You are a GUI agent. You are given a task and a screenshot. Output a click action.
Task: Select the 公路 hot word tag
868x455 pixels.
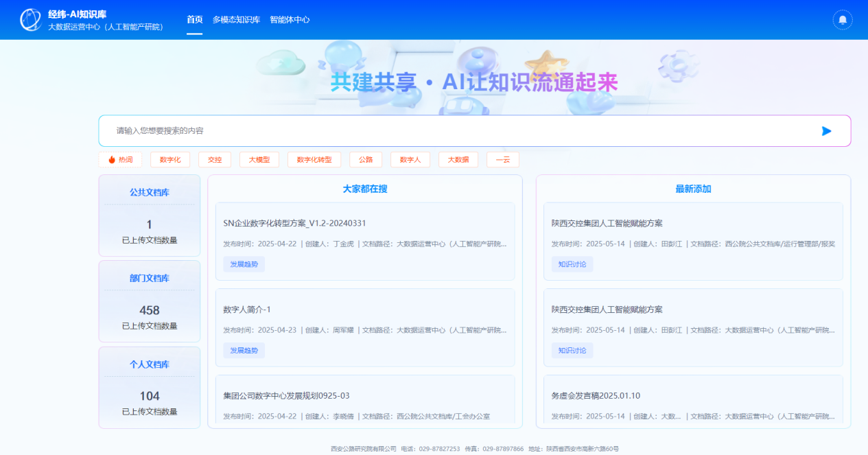[x=366, y=160]
